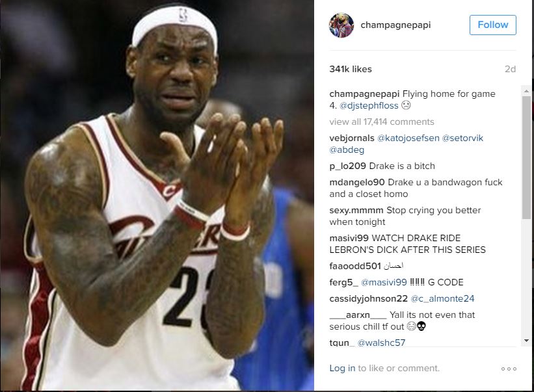Follow the champagnepapi account
This screenshot has width=534, height=392.
[493, 25]
